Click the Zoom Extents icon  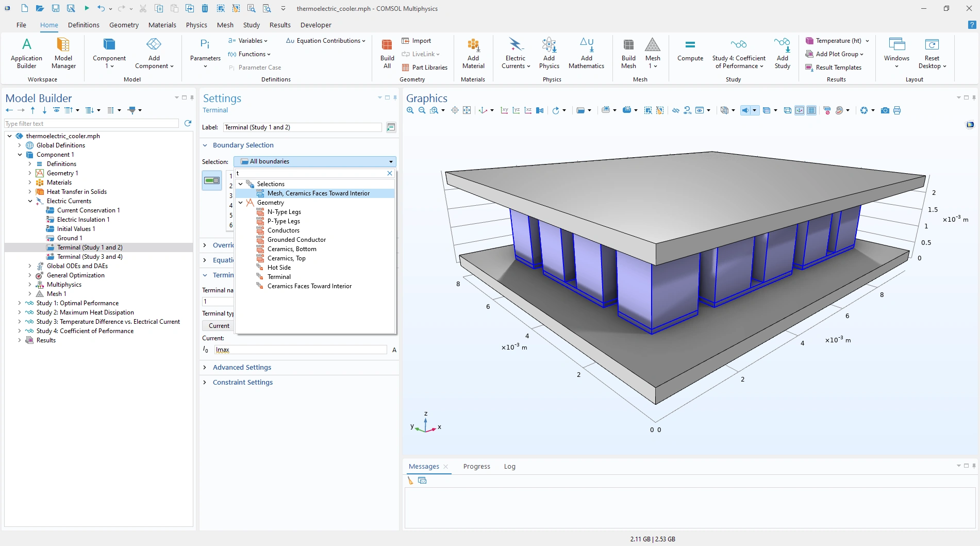(x=467, y=110)
